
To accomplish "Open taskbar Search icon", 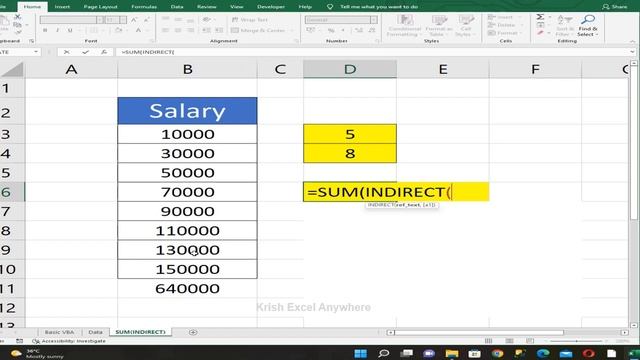I will (x=384, y=353).
